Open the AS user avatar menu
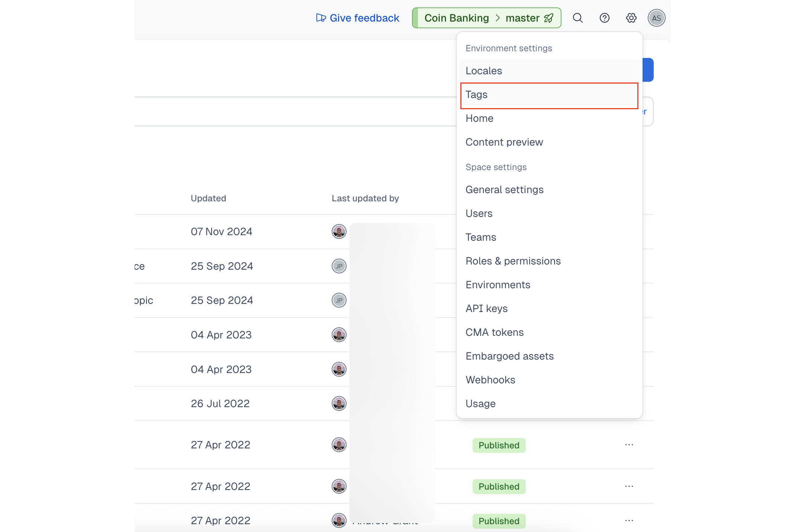The height and width of the screenshot is (532, 795). coord(656,18)
